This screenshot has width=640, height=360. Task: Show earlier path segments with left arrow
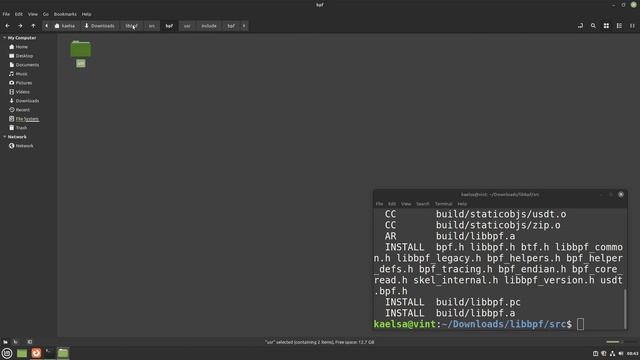point(46,26)
